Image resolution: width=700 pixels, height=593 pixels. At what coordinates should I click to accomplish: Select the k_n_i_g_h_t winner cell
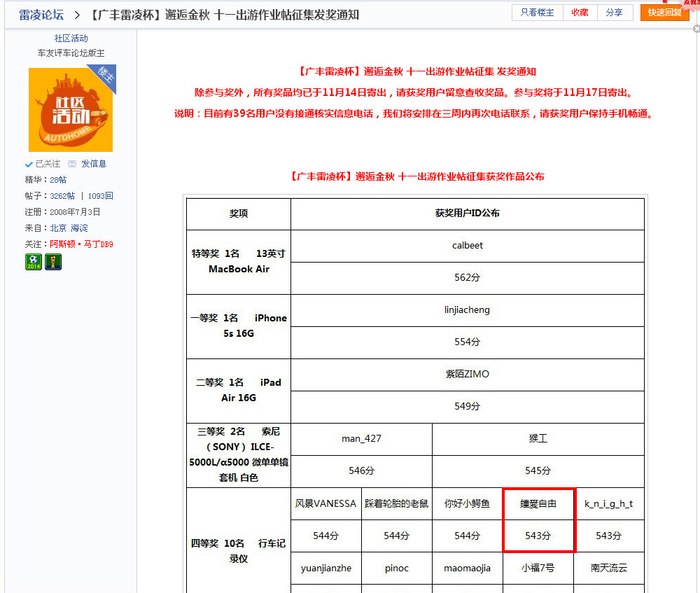coord(609,504)
